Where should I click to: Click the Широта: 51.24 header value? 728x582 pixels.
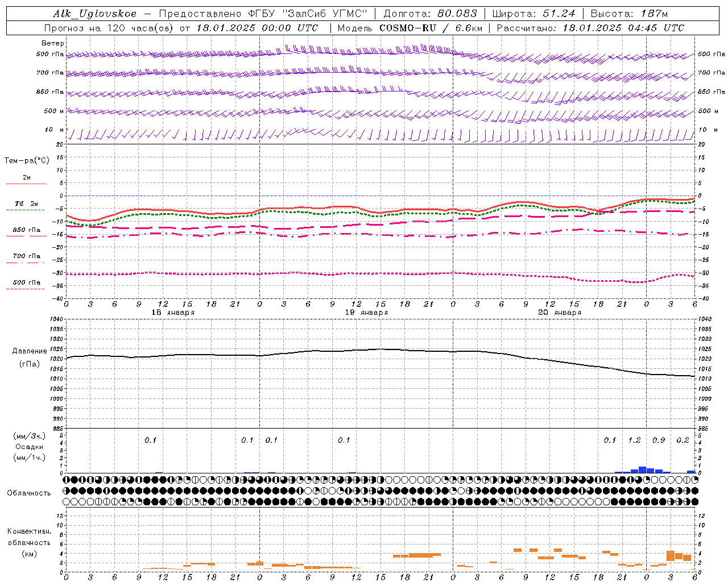(x=533, y=14)
